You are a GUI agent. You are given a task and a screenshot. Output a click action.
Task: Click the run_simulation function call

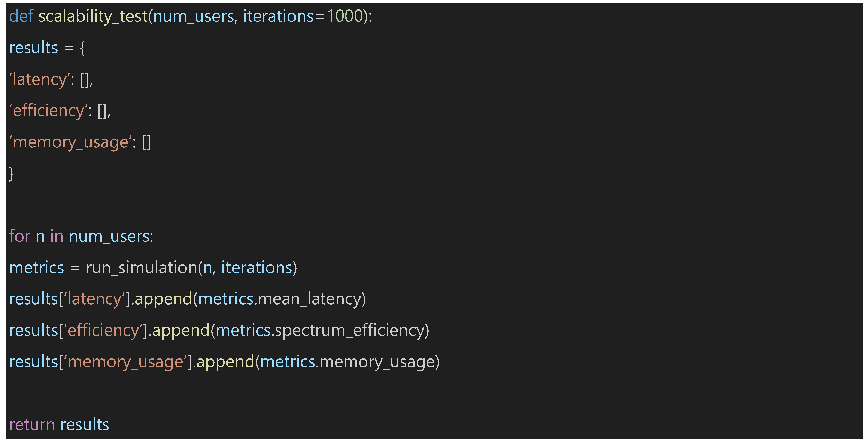[x=142, y=268]
